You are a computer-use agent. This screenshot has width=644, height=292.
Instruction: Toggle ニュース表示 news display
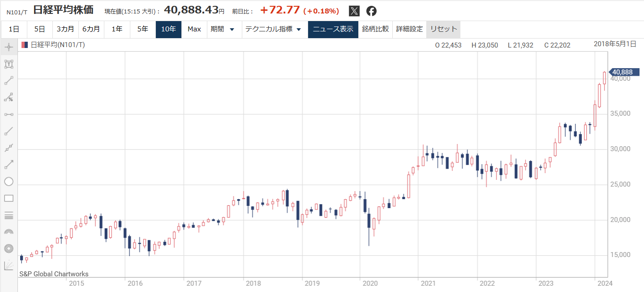tap(333, 29)
